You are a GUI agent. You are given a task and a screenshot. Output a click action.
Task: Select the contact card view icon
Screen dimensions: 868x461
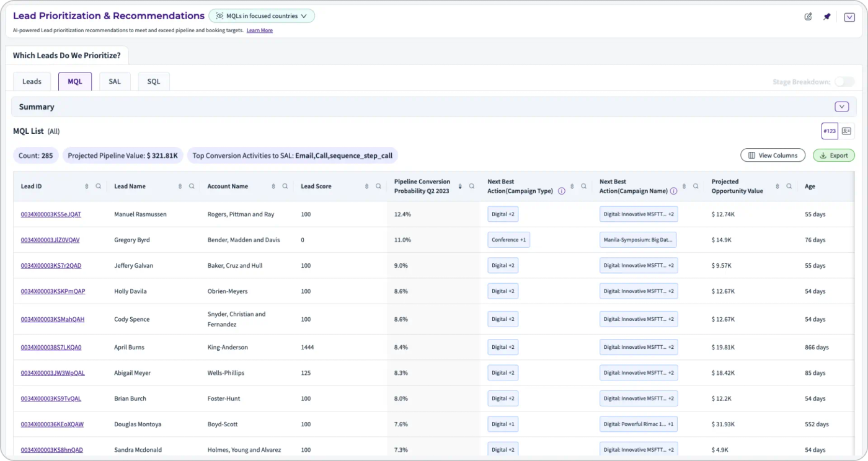pos(846,131)
